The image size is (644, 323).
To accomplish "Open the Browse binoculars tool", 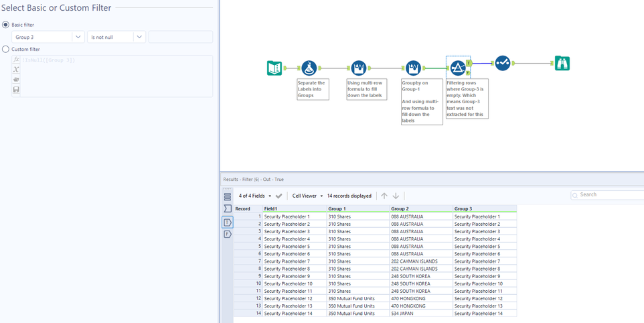I will tap(562, 64).
